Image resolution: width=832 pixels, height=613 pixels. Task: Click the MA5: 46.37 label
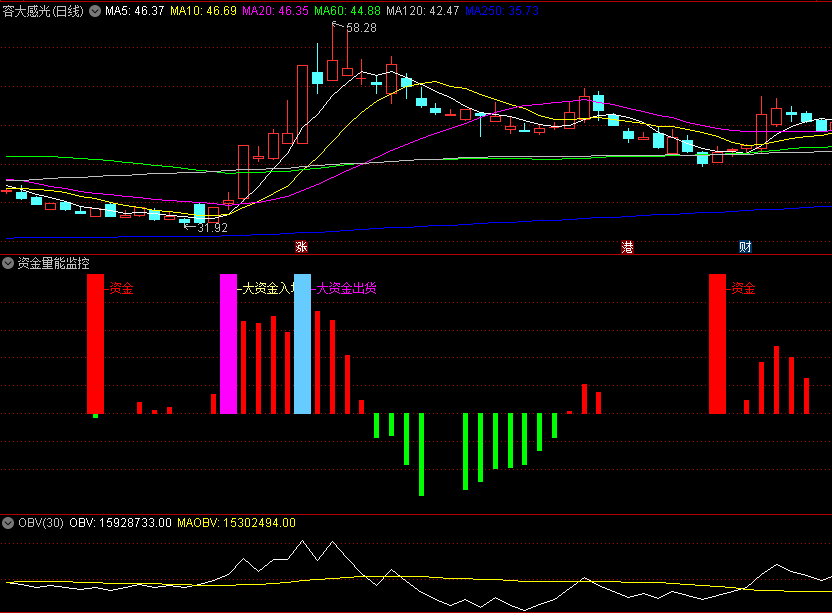135,11
